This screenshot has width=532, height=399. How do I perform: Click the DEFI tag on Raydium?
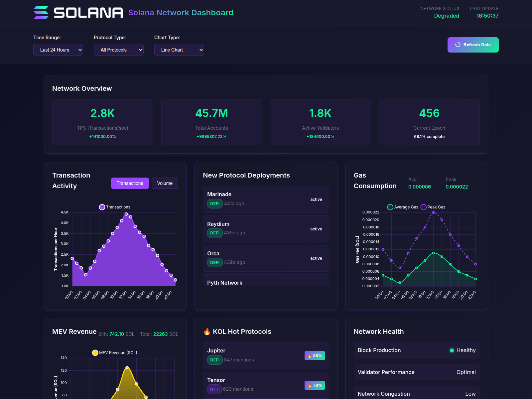click(215, 233)
